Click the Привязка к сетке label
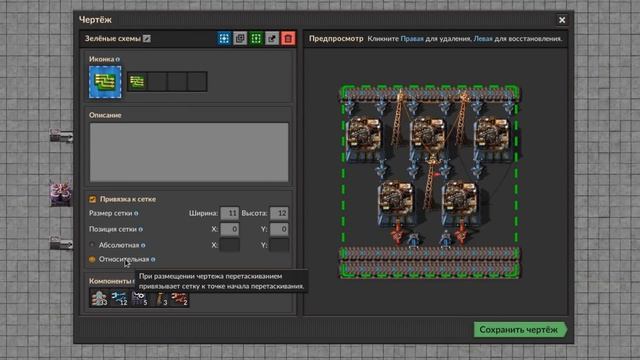This screenshot has height=360, width=640. (128, 199)
